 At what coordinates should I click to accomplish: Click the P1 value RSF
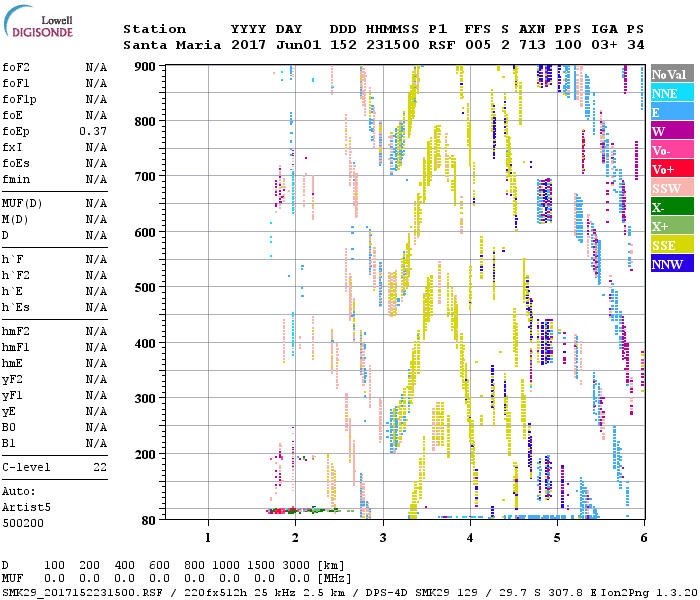pyautogui.click(x=442, y=45)
